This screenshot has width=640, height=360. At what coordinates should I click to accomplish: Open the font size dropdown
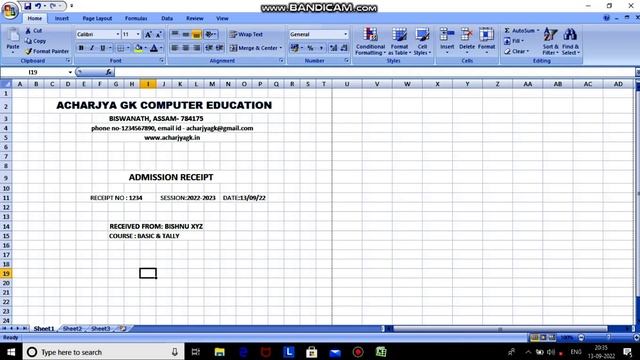coord(138,34)
